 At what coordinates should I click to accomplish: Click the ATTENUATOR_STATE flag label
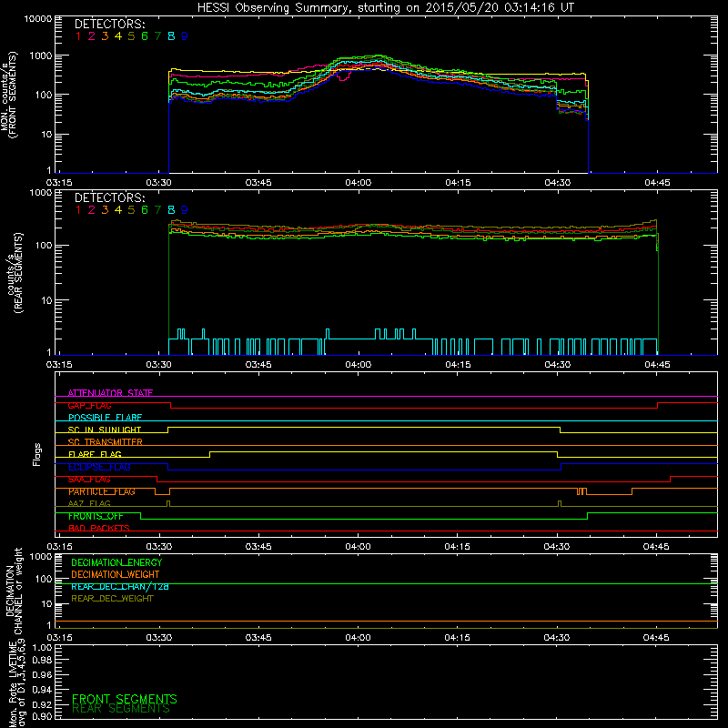110,393
